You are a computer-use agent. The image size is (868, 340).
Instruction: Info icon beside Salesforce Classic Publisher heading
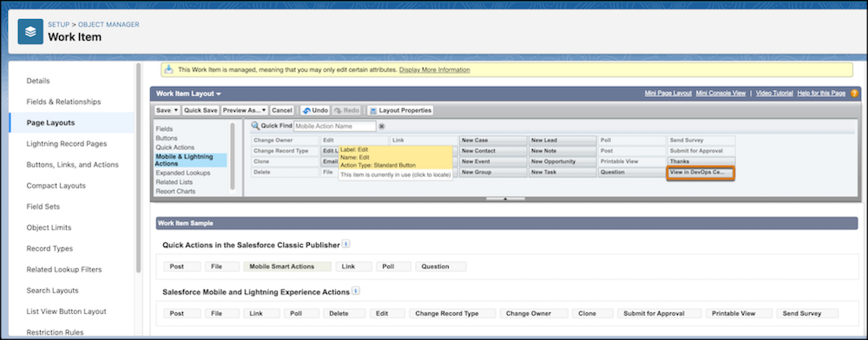(346, 243)
